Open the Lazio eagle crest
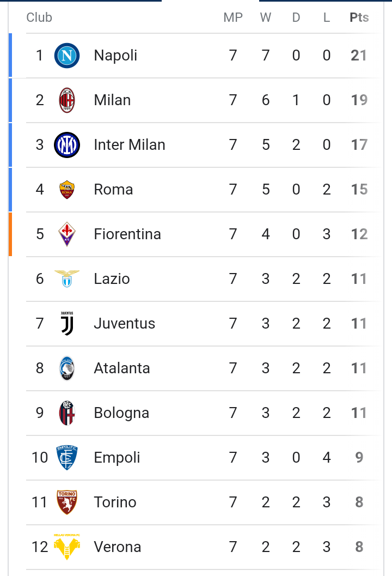This screenshot has height=576, width=392. point(67,279)
